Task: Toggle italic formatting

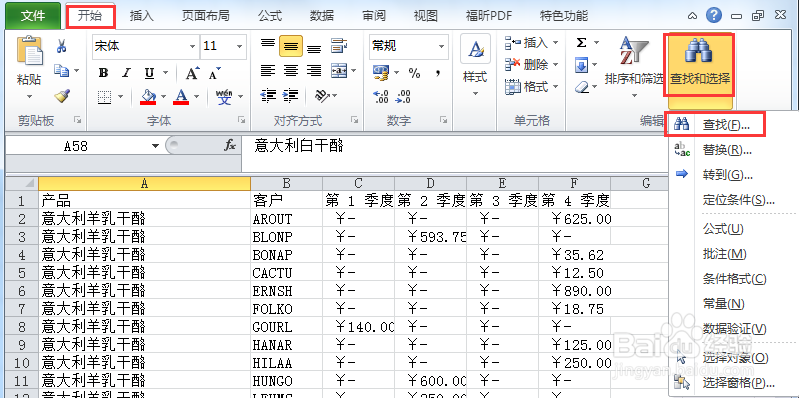Action: point(126,73)
